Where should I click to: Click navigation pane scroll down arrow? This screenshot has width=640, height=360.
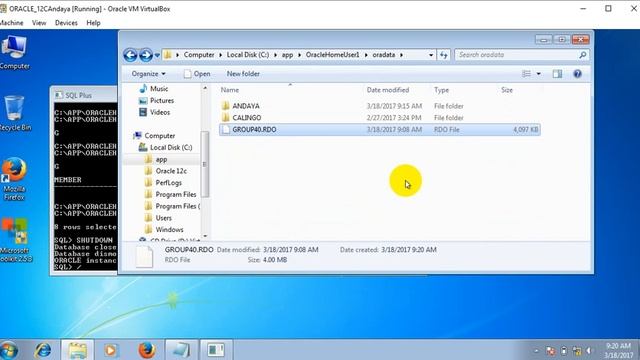click(205, 236)
